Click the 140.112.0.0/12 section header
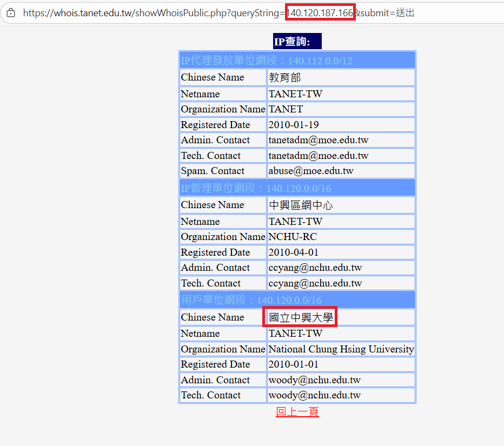The height and width of the screenshot is (446, 504). tap(297, 60)
